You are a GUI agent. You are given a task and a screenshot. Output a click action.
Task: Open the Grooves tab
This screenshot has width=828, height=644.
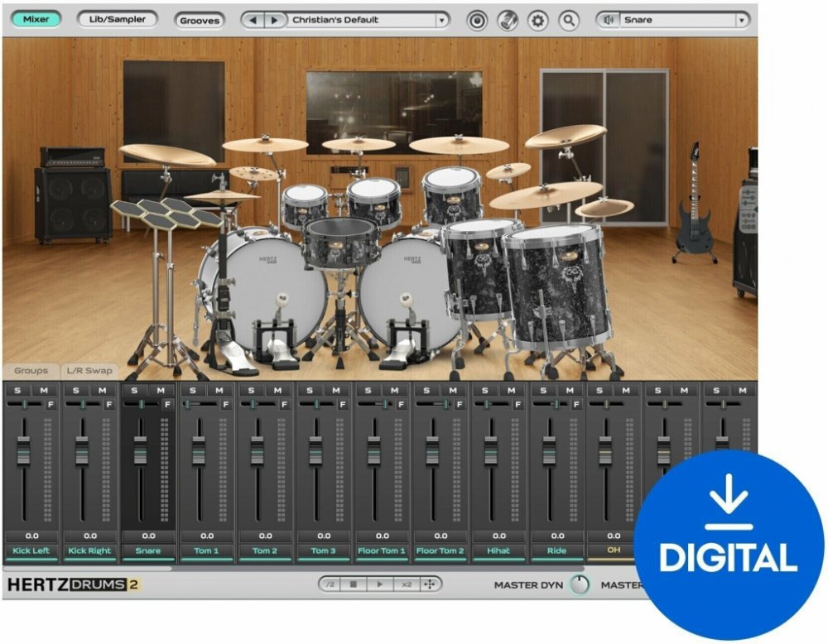tap(200, 20)
